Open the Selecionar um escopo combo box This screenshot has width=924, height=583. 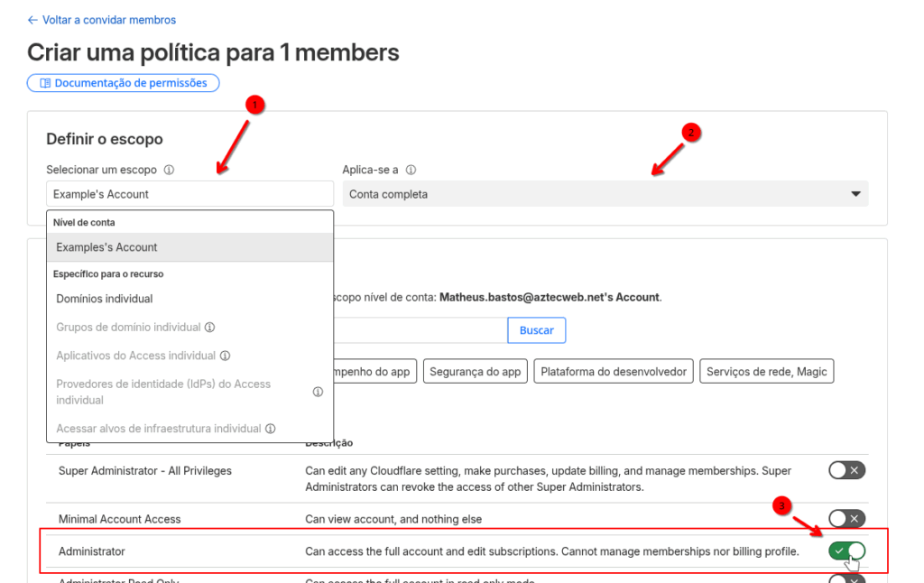tap(189, 194)
